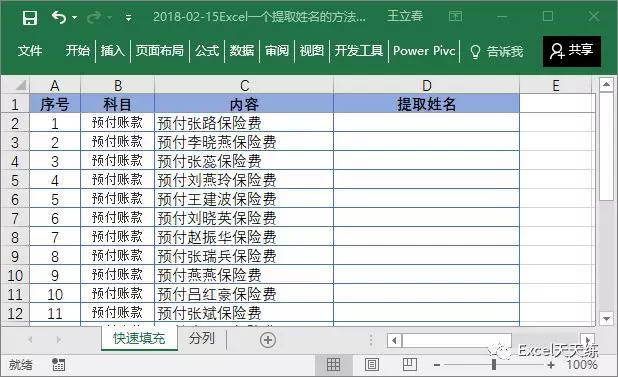The image size is (618, 377).
Task: Select cell containing 预付张路保险费
Action: pyautogui.click(x=244, y=123)
